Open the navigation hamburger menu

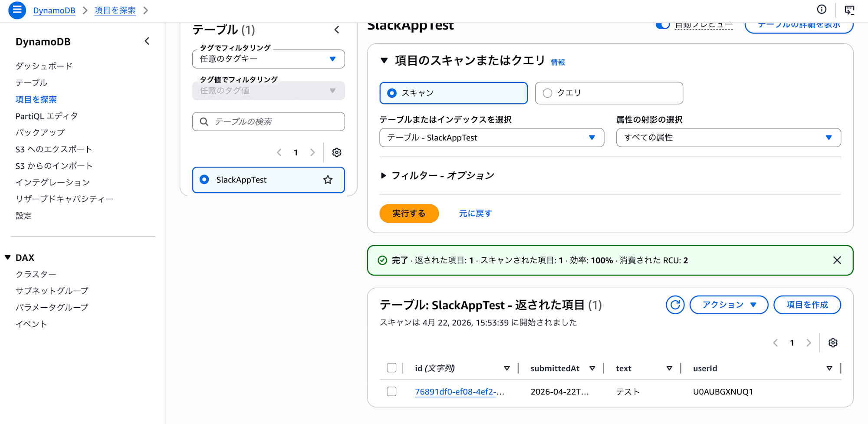tap(17, 10)
